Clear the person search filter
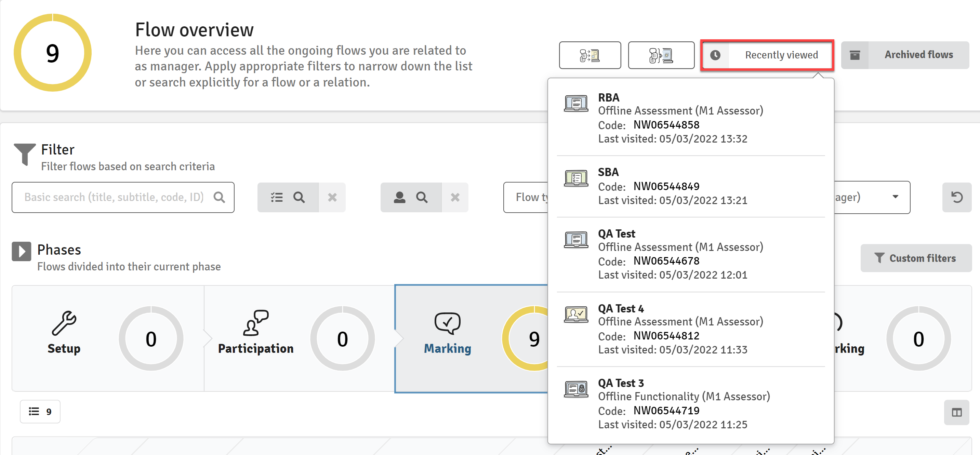980x455 pixels. pyautogui.click(x=455, y=197)
